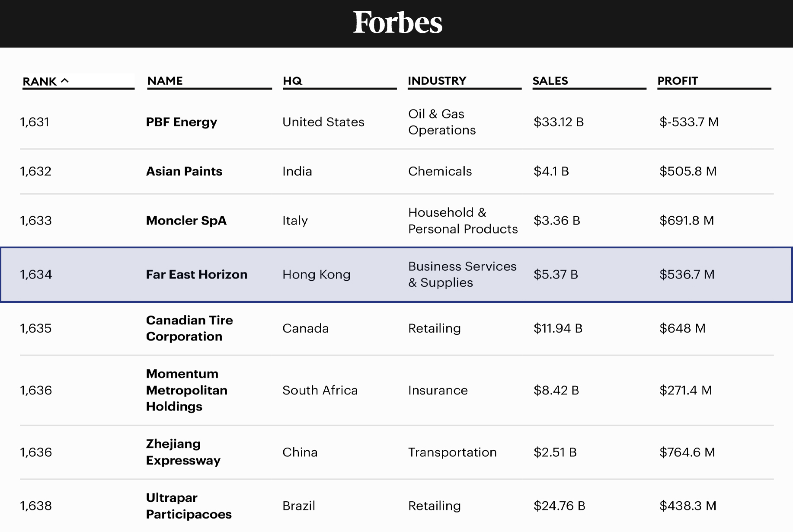The image size is (793, 532).
Task: Open the Moncler SpA company profile
Action: pos(186,221)
